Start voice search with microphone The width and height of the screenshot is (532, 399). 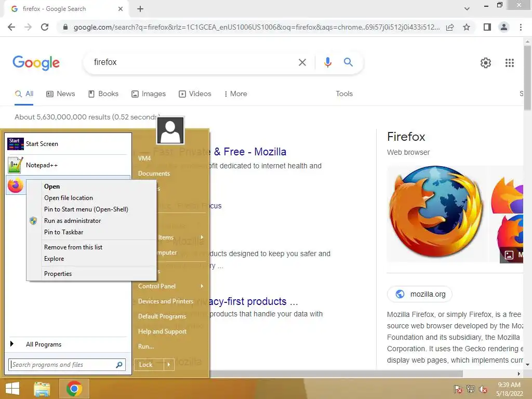pyautogui.click(x=327, y=62)
